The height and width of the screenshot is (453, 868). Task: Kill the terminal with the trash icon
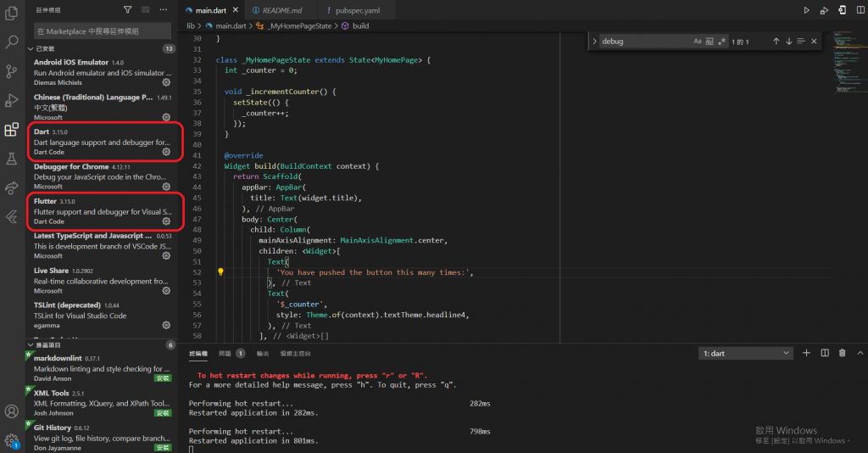click(x=842, y=353)
